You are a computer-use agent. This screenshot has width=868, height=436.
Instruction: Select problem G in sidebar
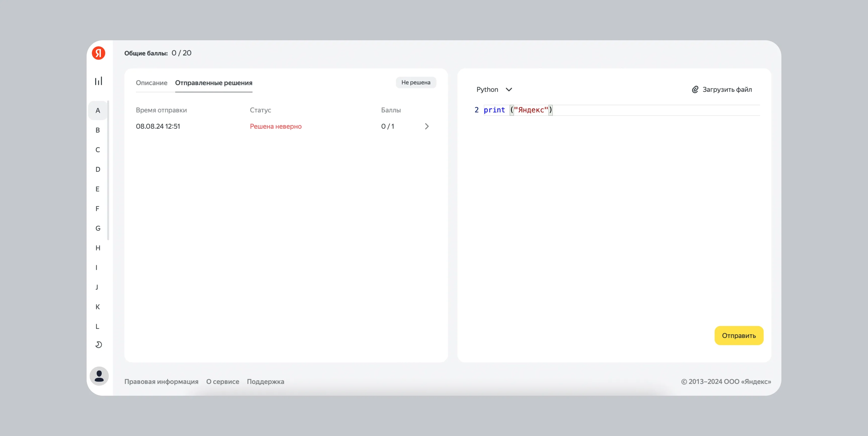pyautogui.click(x=98, y=228)
